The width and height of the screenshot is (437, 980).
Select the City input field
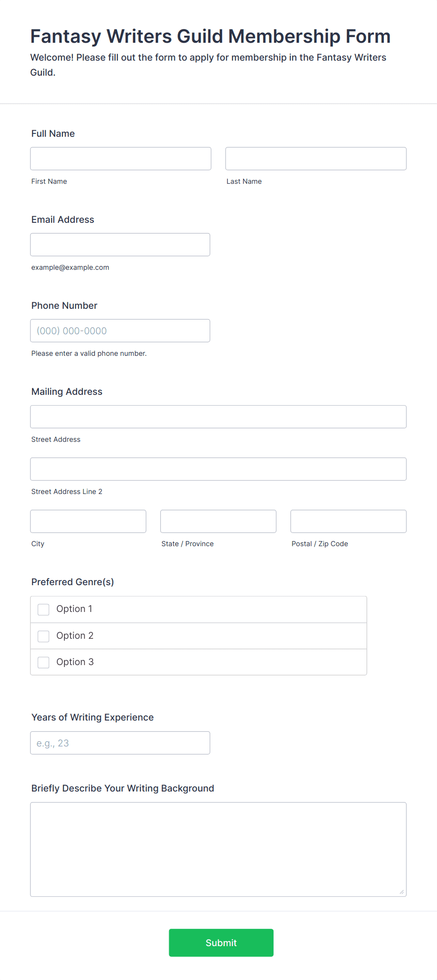coord(88,521)
